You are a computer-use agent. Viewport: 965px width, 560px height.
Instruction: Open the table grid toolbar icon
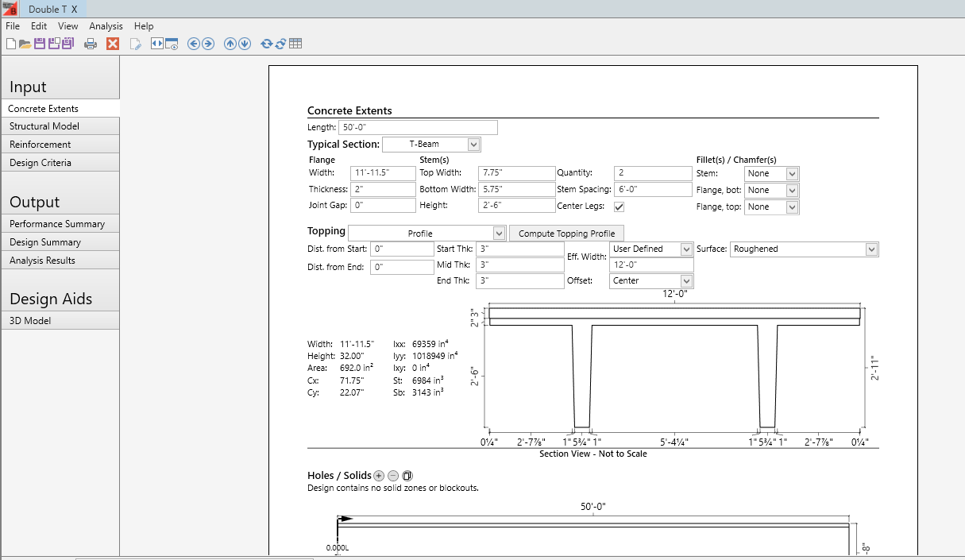(x=295, y=43)
